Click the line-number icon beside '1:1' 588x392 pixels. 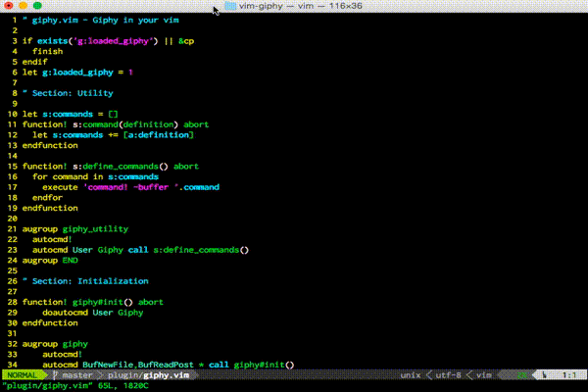click(545, 374)
